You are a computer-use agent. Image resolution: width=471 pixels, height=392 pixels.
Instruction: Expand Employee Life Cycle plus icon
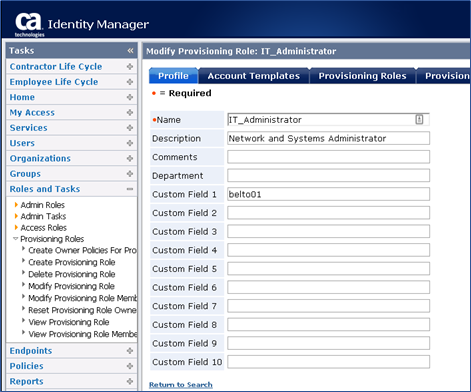point(130,82)
